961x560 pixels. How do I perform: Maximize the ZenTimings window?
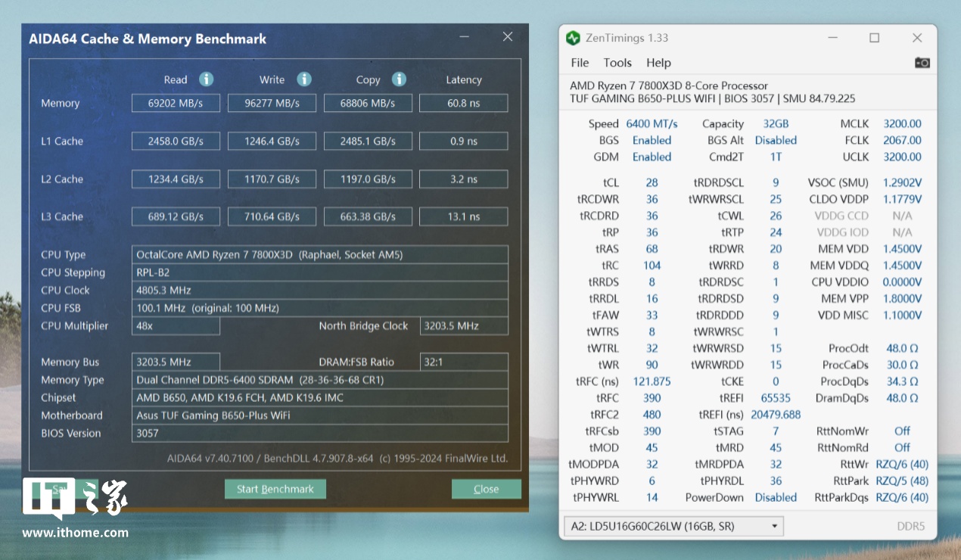[x=874, y=38]
